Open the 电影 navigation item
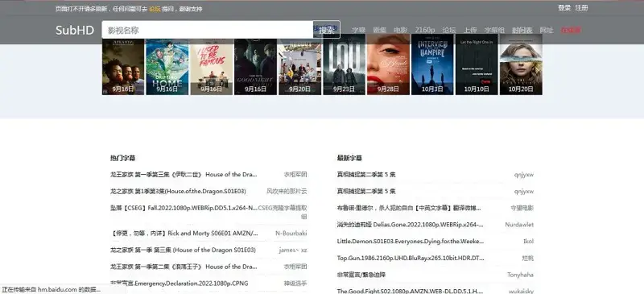 (x=400, y=30)
